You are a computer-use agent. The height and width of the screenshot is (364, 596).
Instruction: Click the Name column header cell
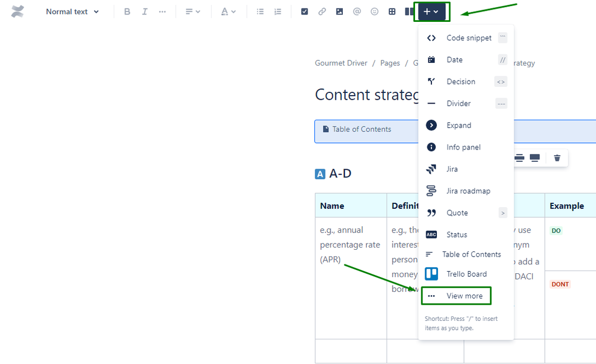(x=351, y=206)
